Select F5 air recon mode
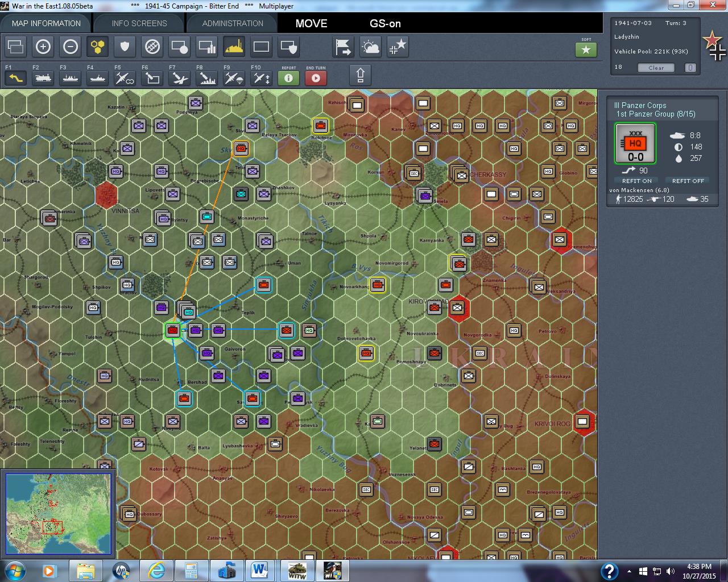The image size is (728, 582). point(125,78)
